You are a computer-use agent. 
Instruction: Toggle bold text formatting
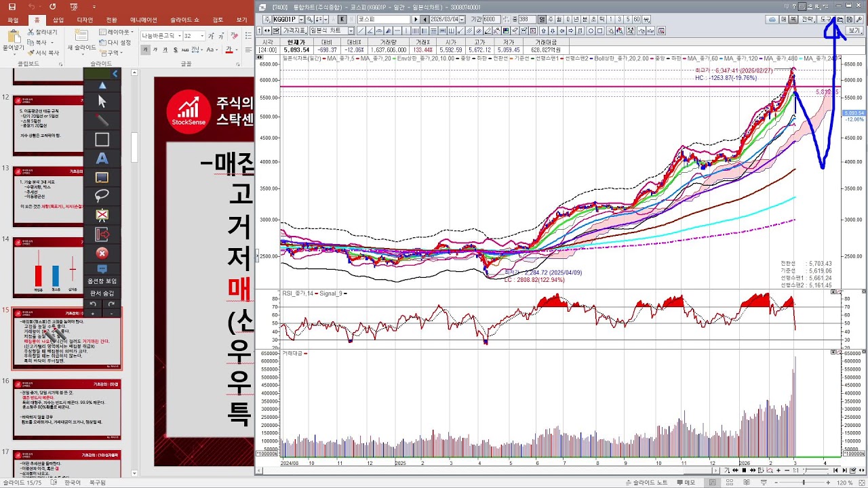pos(145,49)
